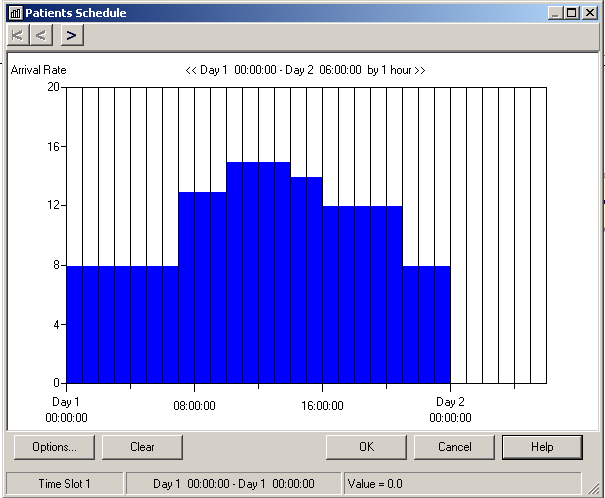
Task: Click the date range header text above chart
Action: [x=305, y=70]
